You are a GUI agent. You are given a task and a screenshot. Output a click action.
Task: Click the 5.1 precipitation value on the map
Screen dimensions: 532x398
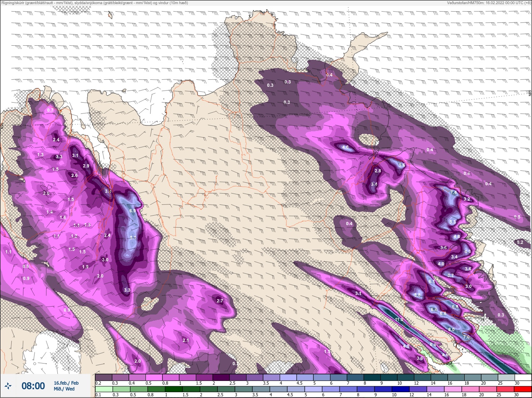[x=133, y=238]
